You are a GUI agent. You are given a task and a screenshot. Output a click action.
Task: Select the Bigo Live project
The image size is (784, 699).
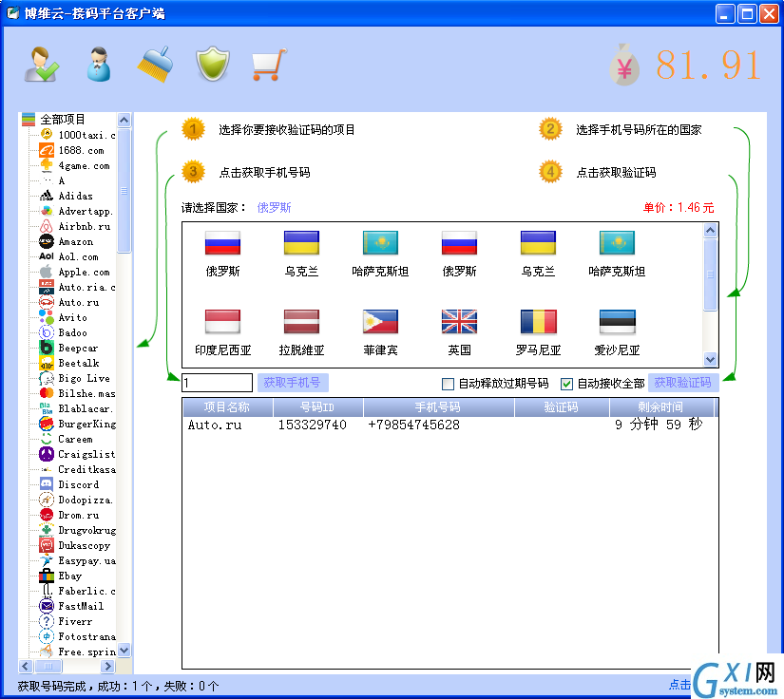[84, 378]
